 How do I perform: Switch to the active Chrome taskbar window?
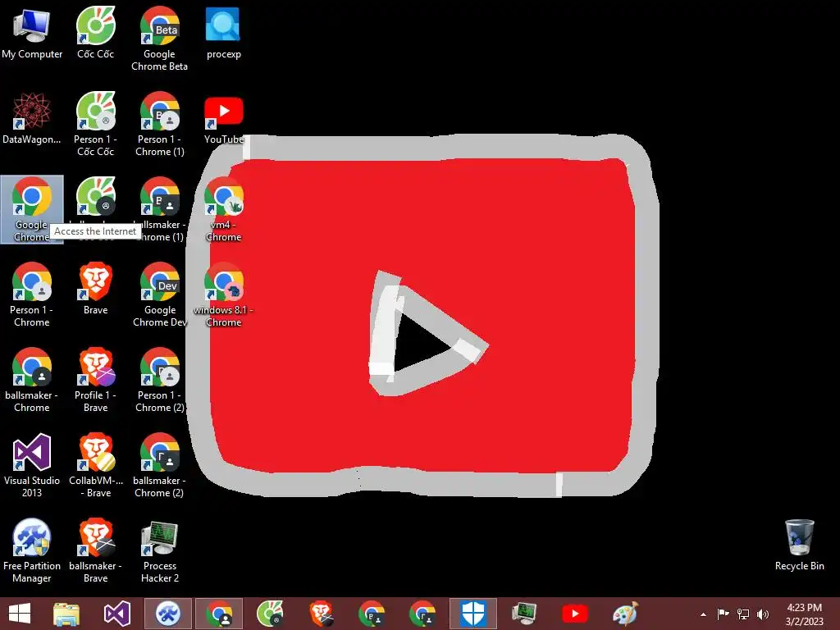pyautogui.click(x=218, y=614)
